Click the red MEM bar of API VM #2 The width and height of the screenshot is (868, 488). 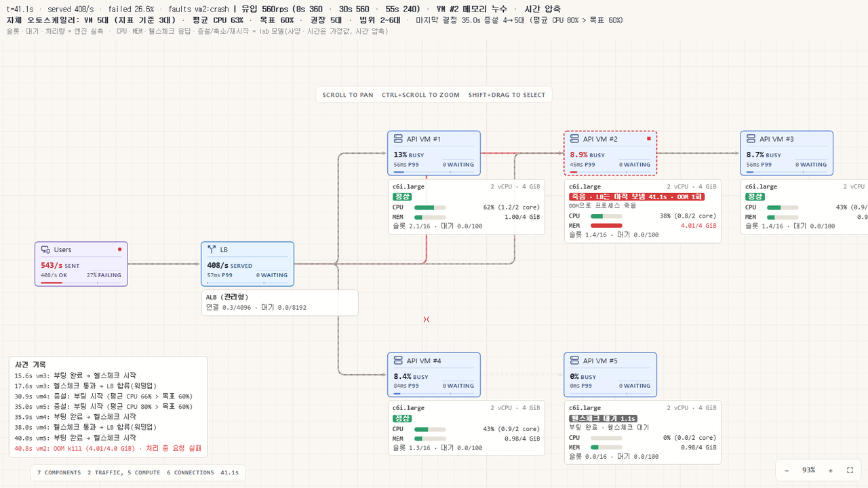pos(606,226)
